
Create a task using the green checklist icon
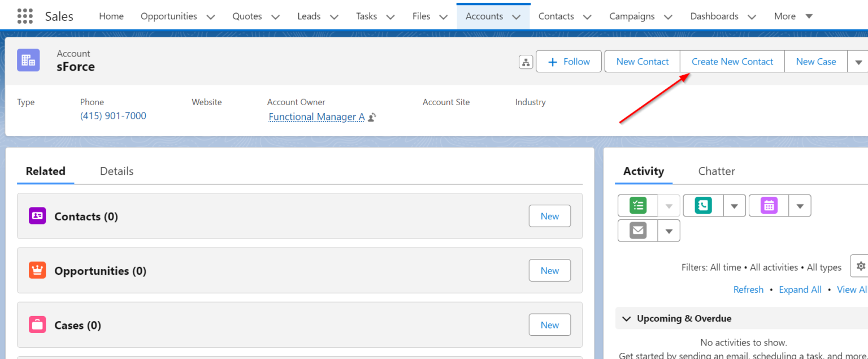click(x=637, y=205)
